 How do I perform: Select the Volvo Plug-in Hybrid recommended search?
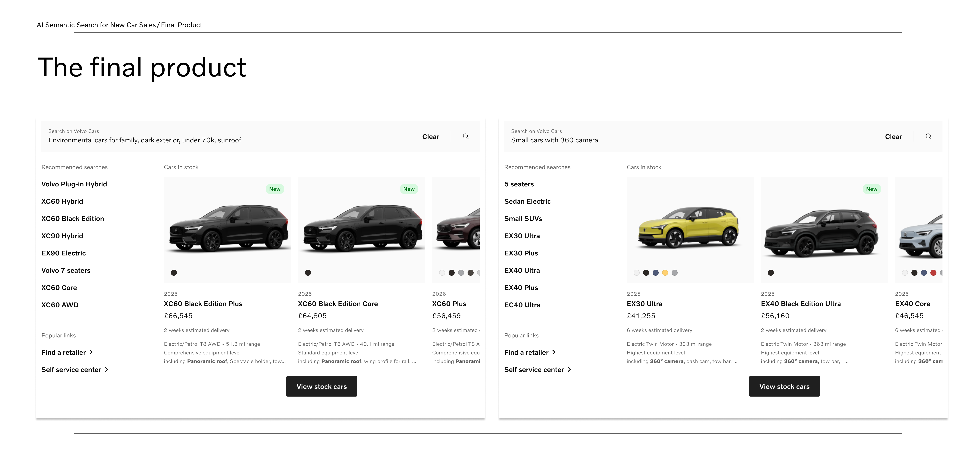[74, 184]
